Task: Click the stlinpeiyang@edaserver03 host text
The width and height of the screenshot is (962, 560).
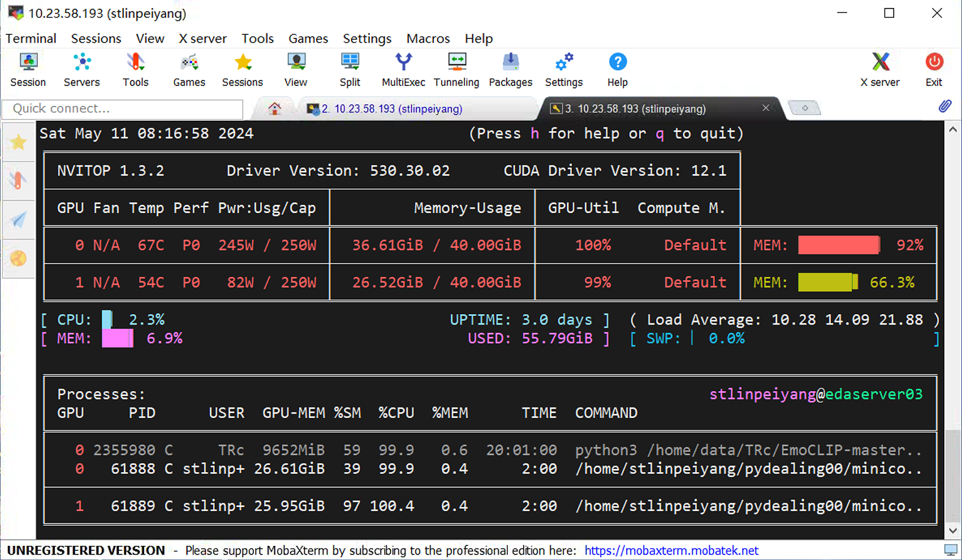Action: coord(816,395)
